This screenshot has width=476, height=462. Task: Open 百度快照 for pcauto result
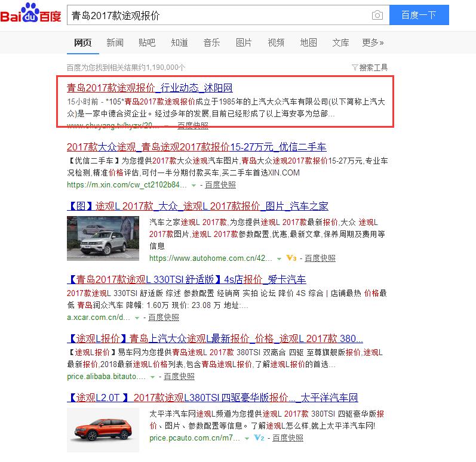pyautogui.click(x=288, y=438)
